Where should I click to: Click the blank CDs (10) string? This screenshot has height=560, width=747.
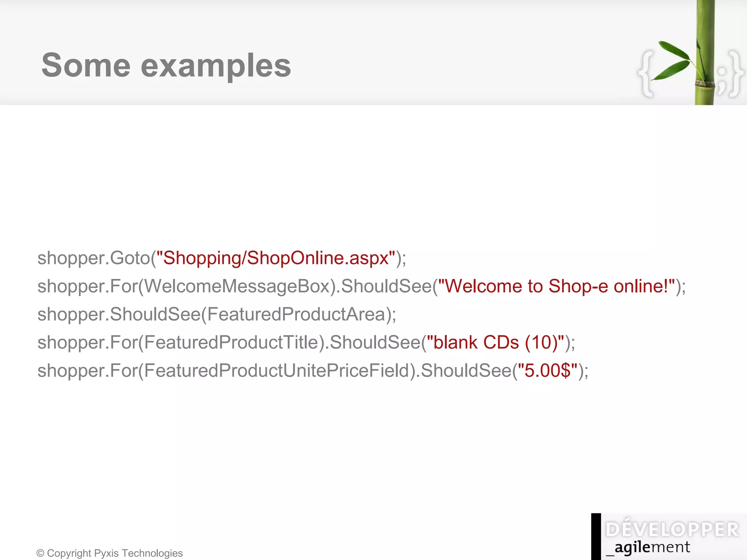point(495,342)
